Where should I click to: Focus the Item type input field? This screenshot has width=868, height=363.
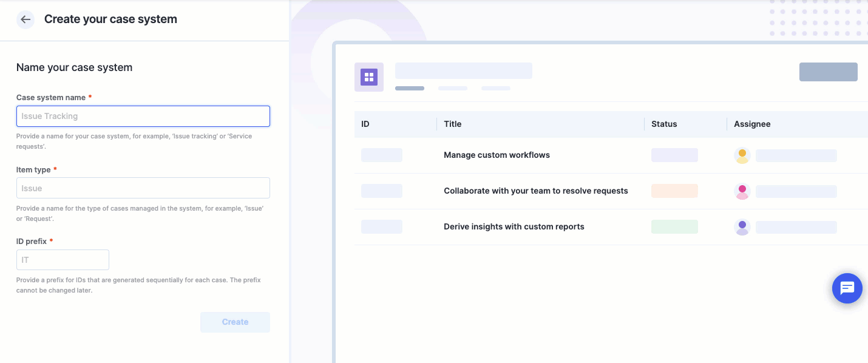click(x=143, y=188)
